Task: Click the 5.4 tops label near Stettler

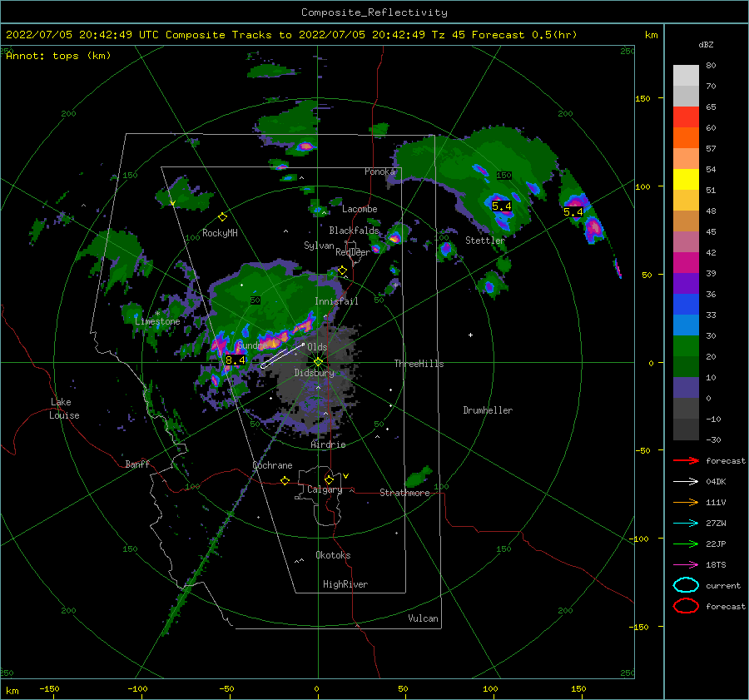Action: point(502,206)
